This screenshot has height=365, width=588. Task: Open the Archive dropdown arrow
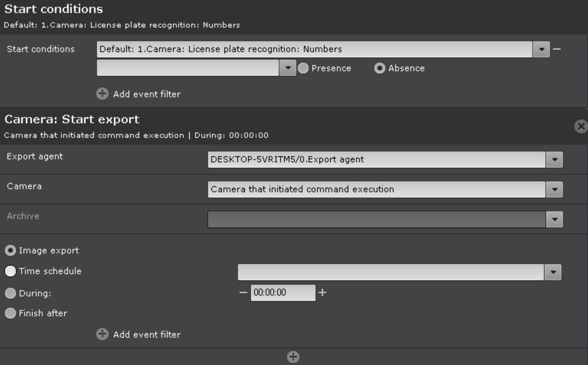tap(554, 220)
